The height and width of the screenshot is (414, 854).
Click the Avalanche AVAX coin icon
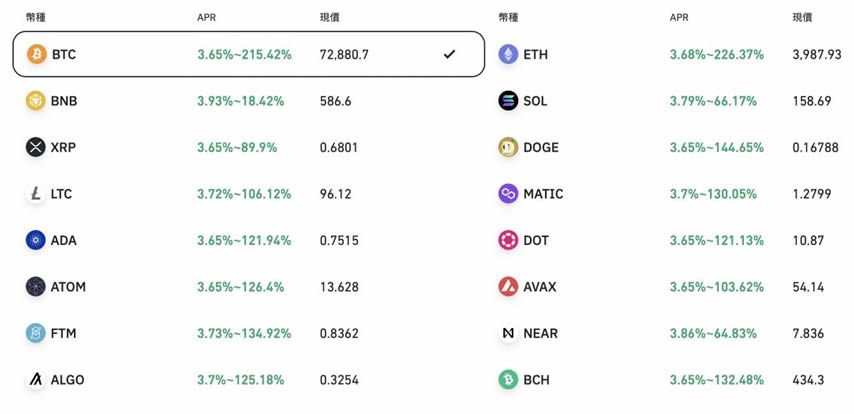(508, 287)
